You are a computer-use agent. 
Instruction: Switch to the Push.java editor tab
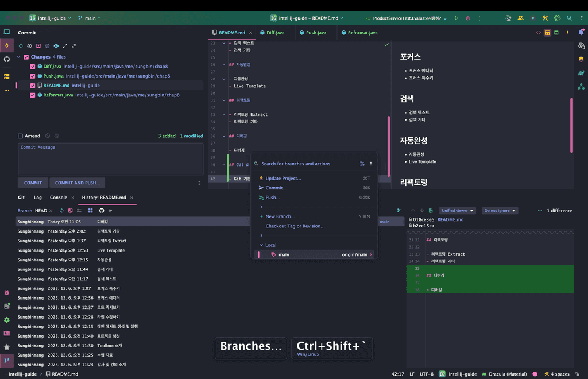(x=316, y=33)
